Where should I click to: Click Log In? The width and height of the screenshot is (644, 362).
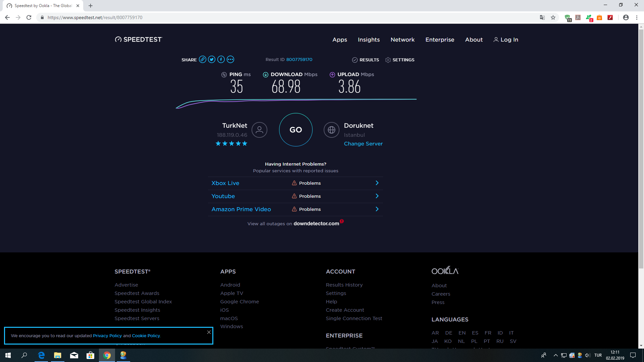(506, 40)
